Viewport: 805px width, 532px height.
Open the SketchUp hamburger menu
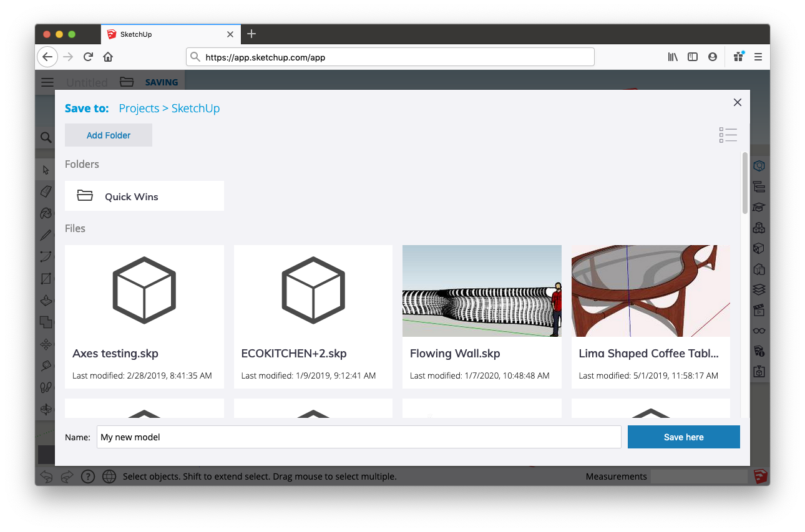[47, 82]
